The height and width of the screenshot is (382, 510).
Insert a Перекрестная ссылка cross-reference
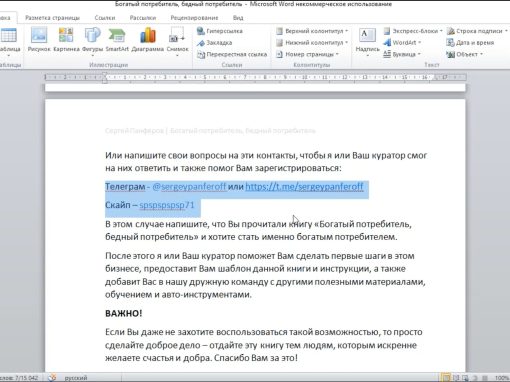232,54
